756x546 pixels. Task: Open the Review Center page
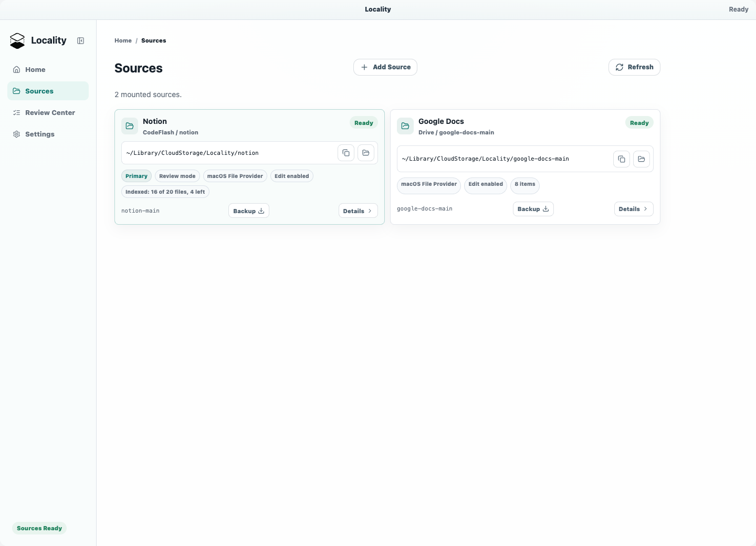click(x=48, y=112)
